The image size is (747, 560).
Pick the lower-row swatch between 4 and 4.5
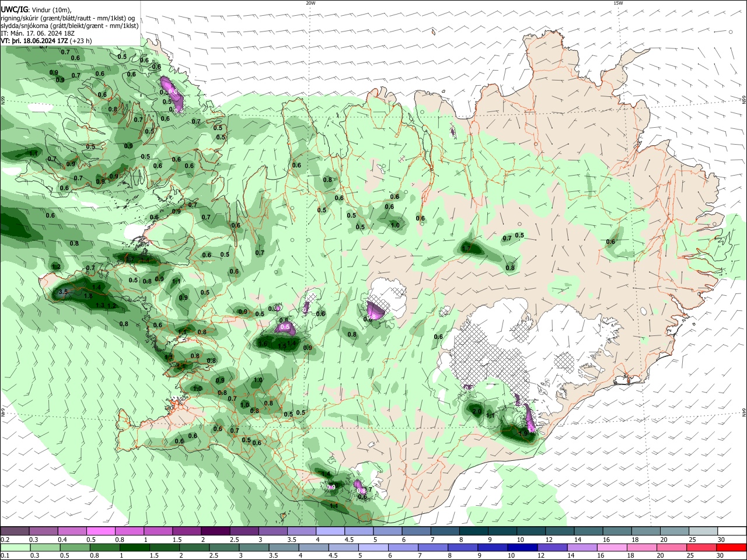point(313,547)
